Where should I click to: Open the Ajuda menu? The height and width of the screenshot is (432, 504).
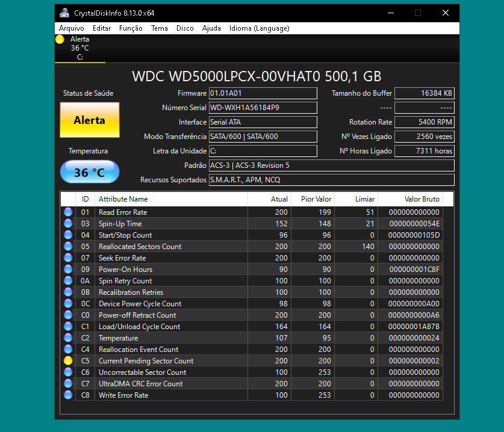(211, 28)
